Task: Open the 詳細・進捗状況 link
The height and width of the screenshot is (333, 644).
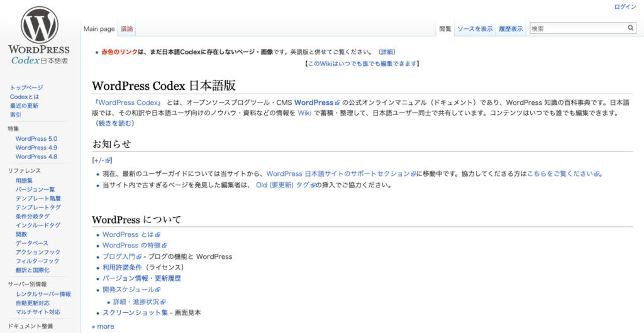Action: pos(139,302)
